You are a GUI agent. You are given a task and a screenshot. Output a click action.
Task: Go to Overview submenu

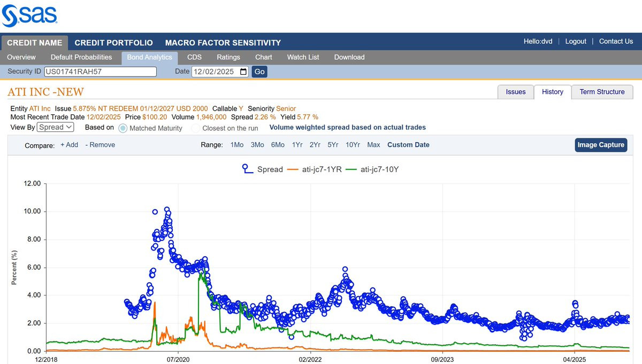(21, 57)
